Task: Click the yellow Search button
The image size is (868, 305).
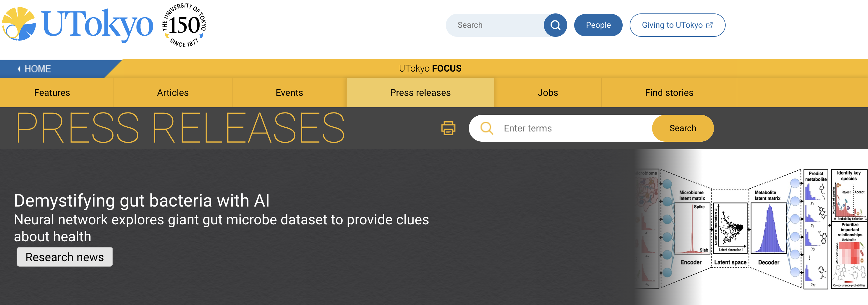Action: click(683, 128)
